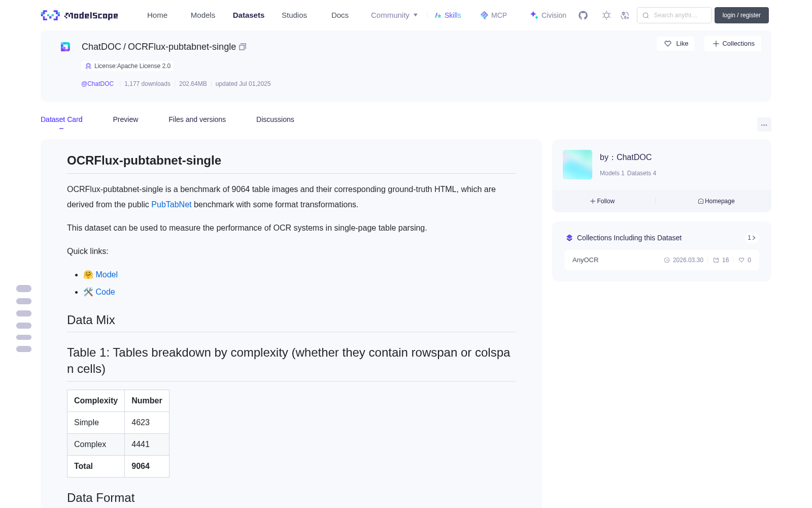Click the Collections layered icon
The width and height of the screenshot is (812, 508).
[x=569, y=238]
